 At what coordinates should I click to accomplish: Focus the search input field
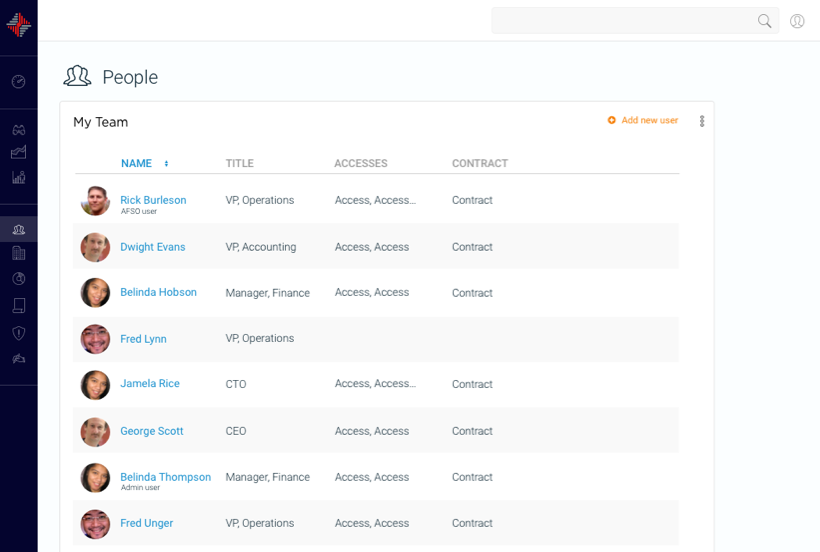point(620,21)
